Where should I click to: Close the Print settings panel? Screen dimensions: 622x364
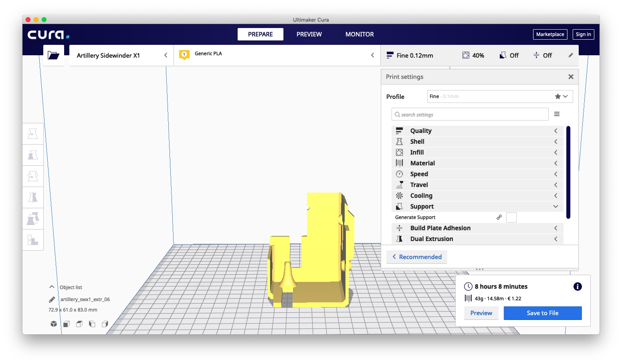[x=571, y=76]
